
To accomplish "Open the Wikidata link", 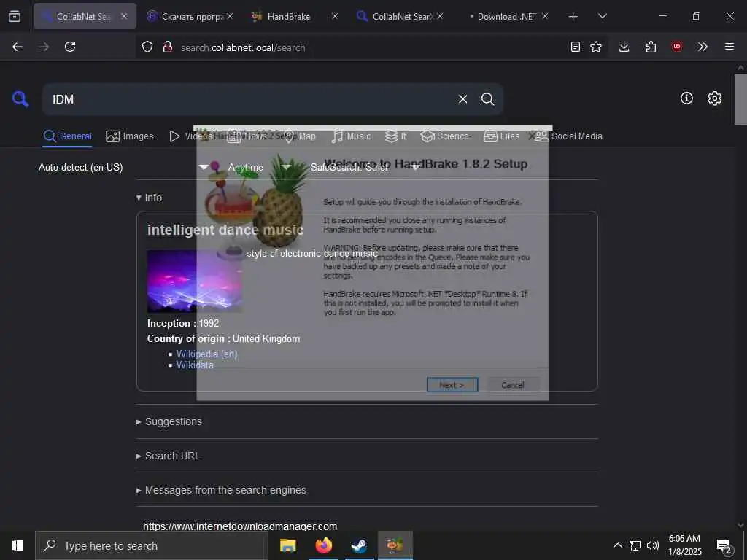I will point(195,365).
